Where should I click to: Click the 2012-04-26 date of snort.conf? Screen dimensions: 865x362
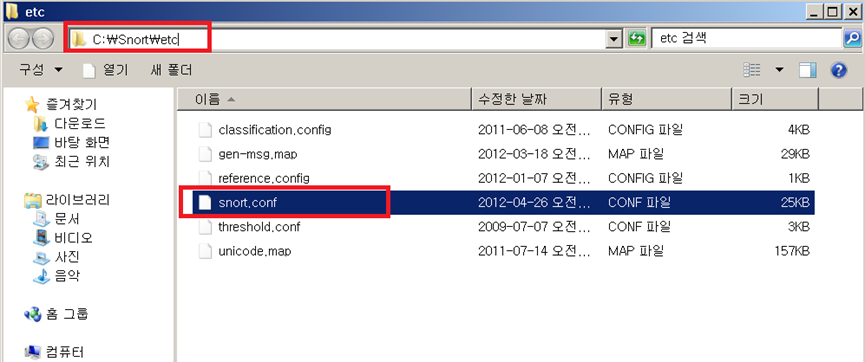point(534,203)
